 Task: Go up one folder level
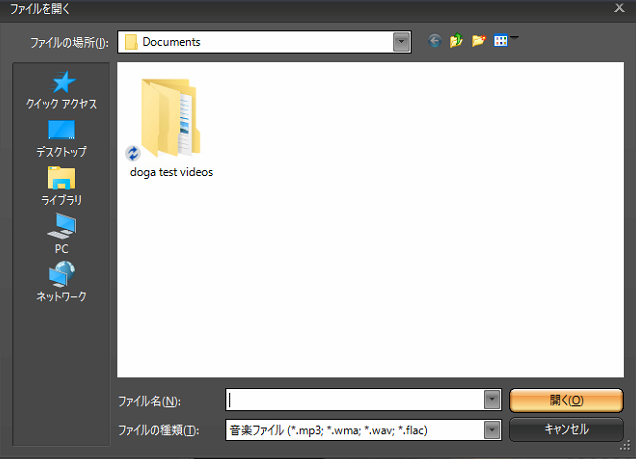point(456,41)
